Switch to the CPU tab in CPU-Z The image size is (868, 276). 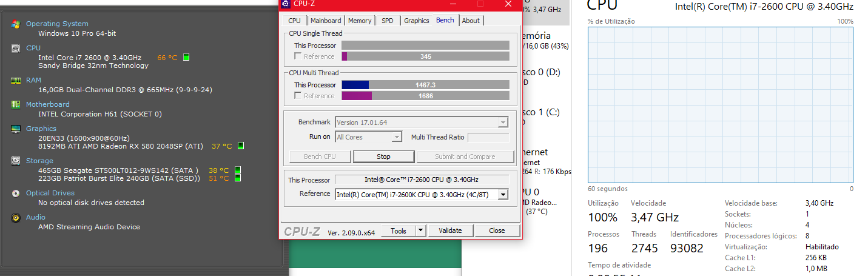pyautogui.click(x=294, y=21)
